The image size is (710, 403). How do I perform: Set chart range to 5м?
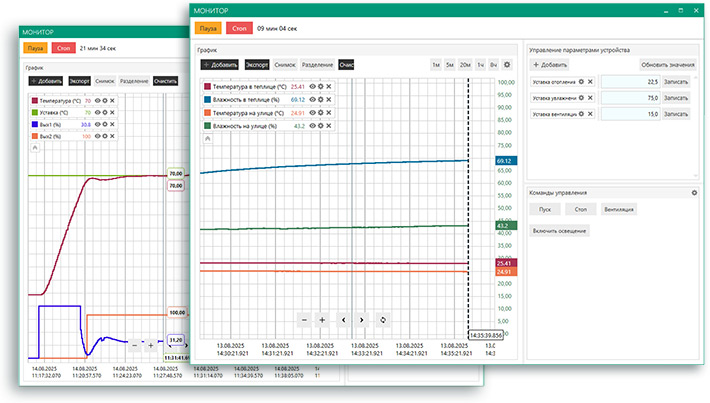[x=450, y=65]
